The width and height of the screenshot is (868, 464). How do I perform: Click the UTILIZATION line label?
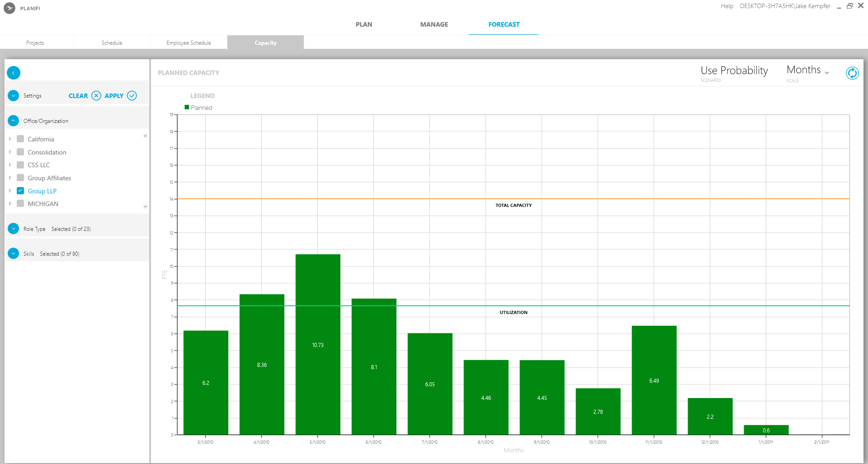point(514,313)
